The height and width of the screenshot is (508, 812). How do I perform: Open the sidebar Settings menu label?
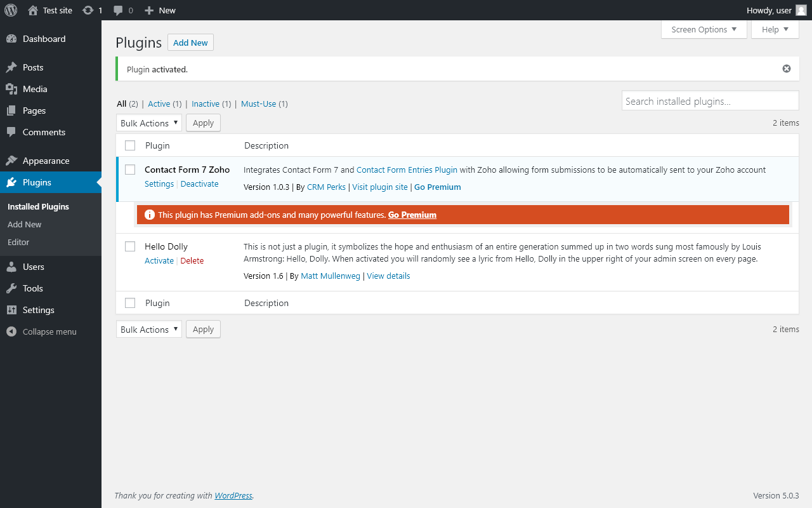click(x=39, y=310)
